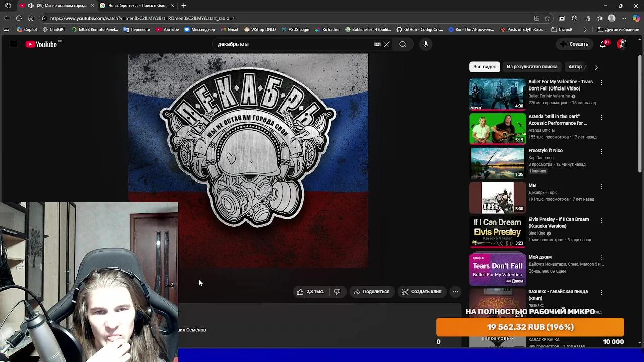This screenshot has width=644, height=362.
Task: Select the Все видео filter chip
Action: tap(485, 67)
